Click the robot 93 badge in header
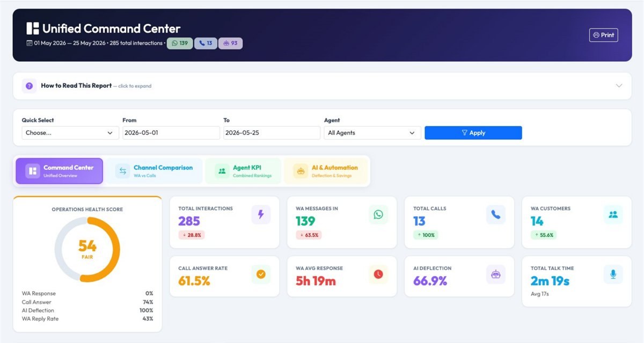 [x=230, y=43]
